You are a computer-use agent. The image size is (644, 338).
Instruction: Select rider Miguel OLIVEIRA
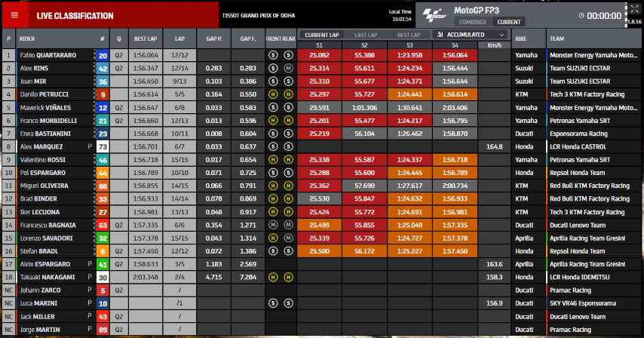point(44,186)
